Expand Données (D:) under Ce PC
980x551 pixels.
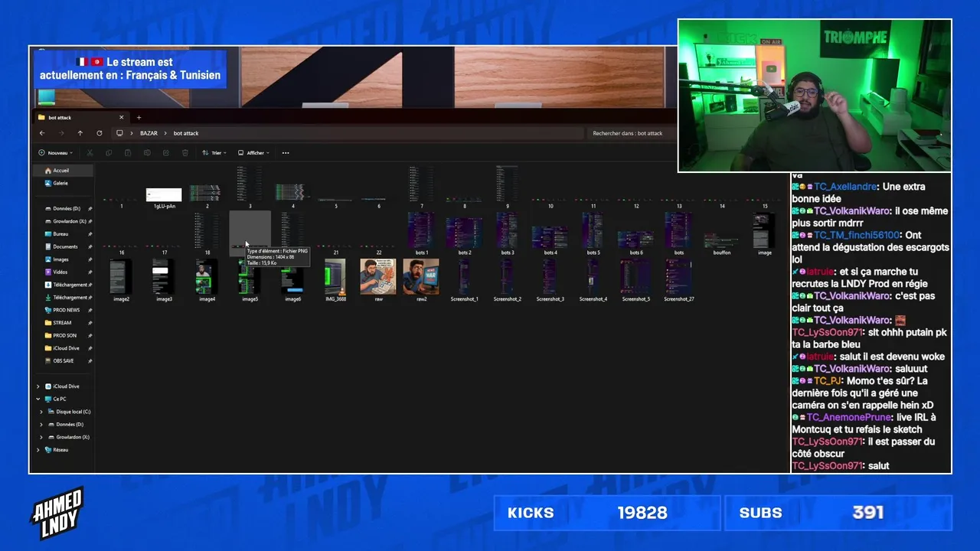point(41,424)
